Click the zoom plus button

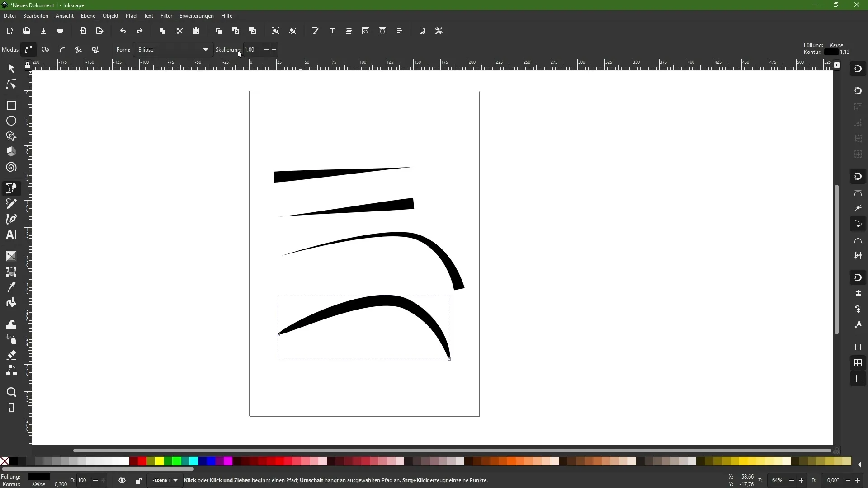tap(802, 480)
